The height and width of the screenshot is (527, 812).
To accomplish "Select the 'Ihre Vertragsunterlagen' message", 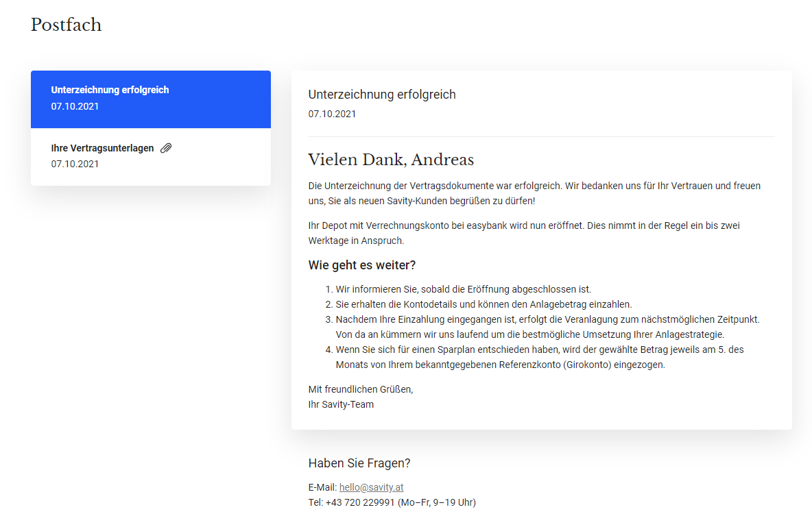I will pos(102,148).
